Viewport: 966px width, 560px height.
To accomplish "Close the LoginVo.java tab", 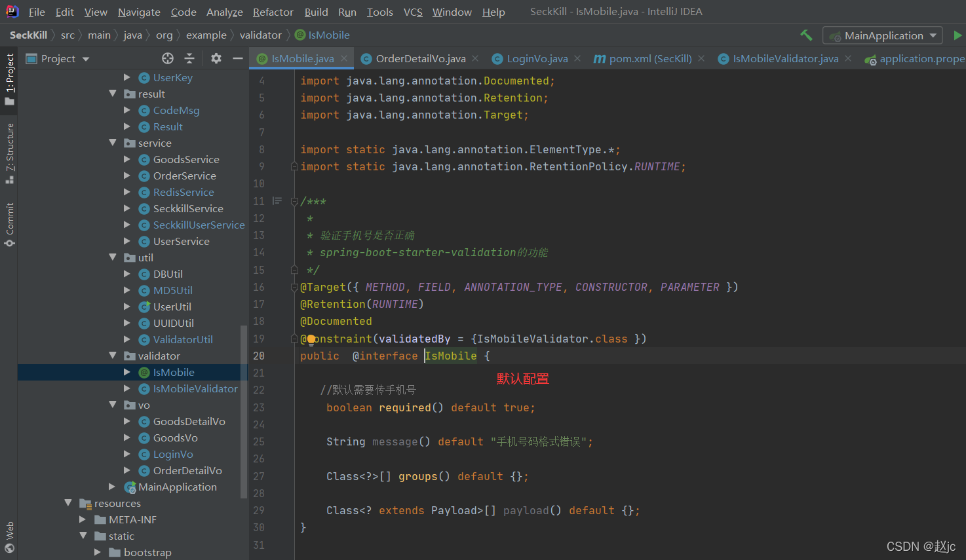I will click(577, 58).
